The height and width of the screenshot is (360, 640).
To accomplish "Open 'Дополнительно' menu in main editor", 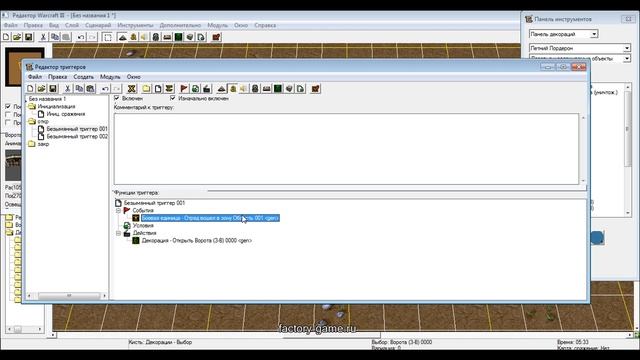I will [x=180, y=25].
